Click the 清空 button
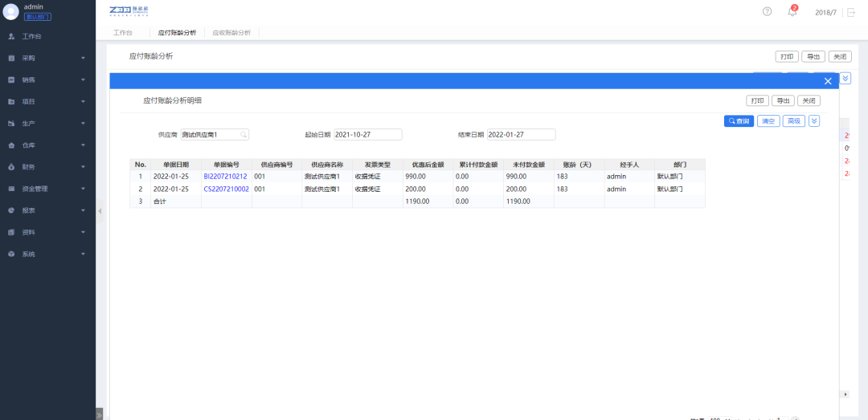868x420 pixels. pyautogui.click(x=768, y=120)
